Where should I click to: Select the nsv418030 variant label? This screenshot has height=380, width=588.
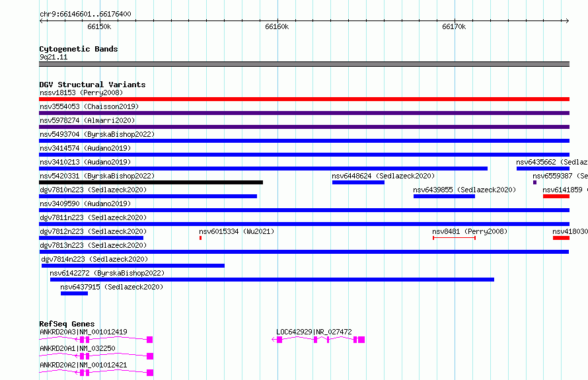pos(570,231)
